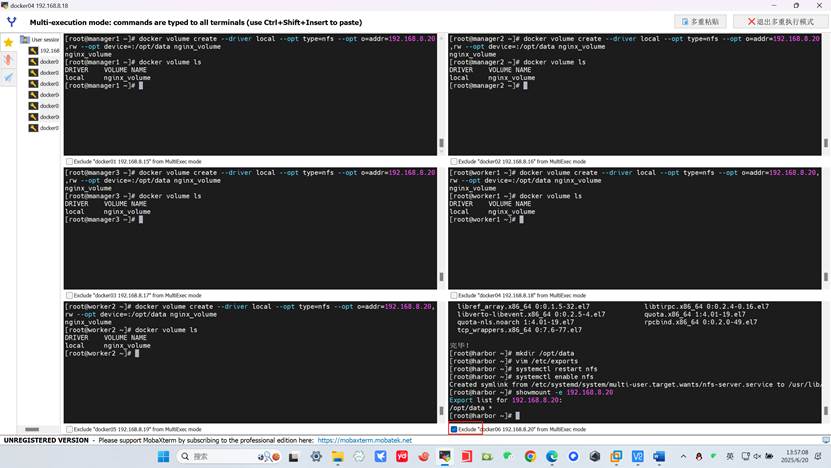Open the dark hexagon app in taskbar
831x468 pixels.
tap(595, 456)
